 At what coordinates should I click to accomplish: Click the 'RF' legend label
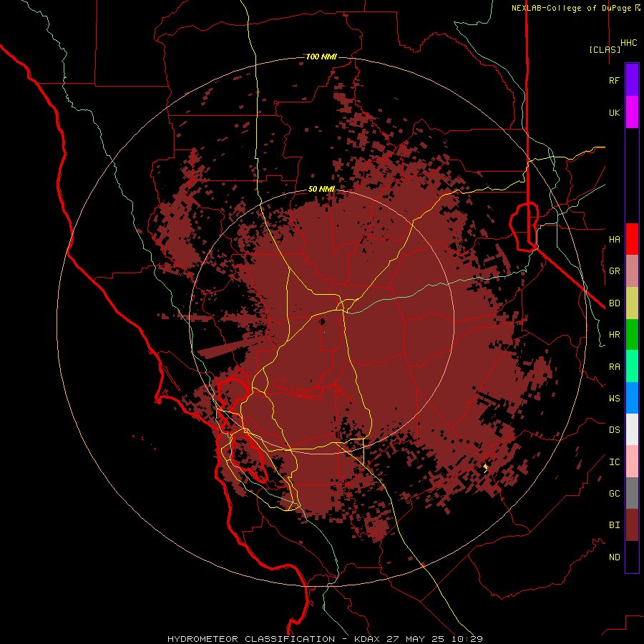pos(615,80)
